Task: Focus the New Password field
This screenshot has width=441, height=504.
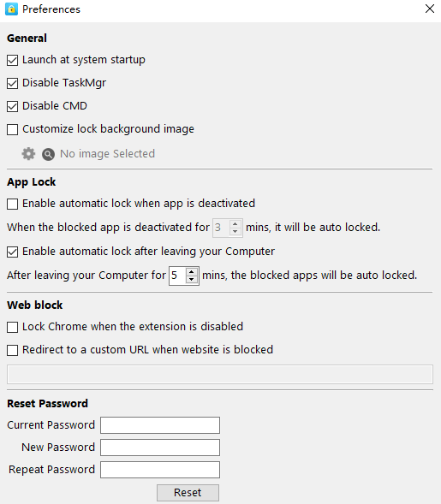Action: pyautogui.click(x=160, y=448)
